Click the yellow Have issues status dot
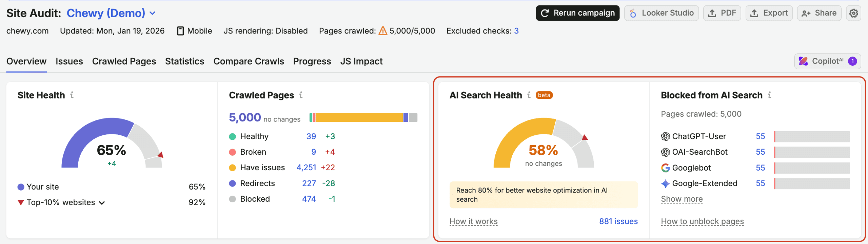This screenshot has width=868, height=244. (x=232, y=168)
